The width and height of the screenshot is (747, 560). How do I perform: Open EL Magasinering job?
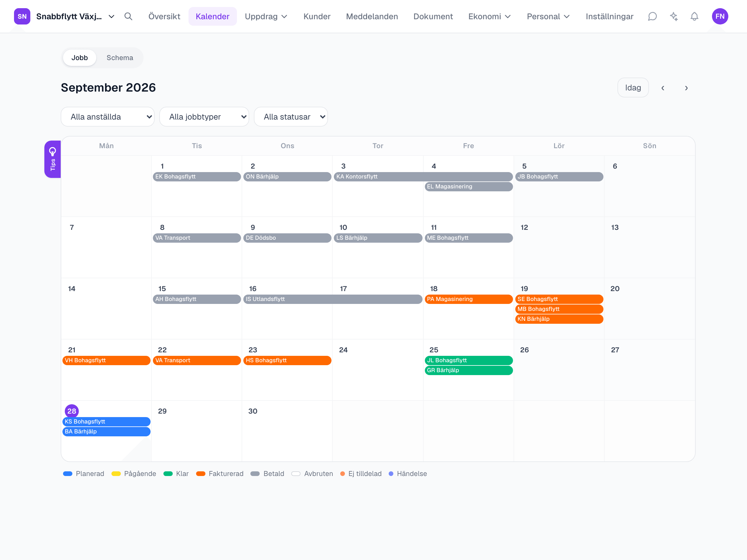coord(469,186)
